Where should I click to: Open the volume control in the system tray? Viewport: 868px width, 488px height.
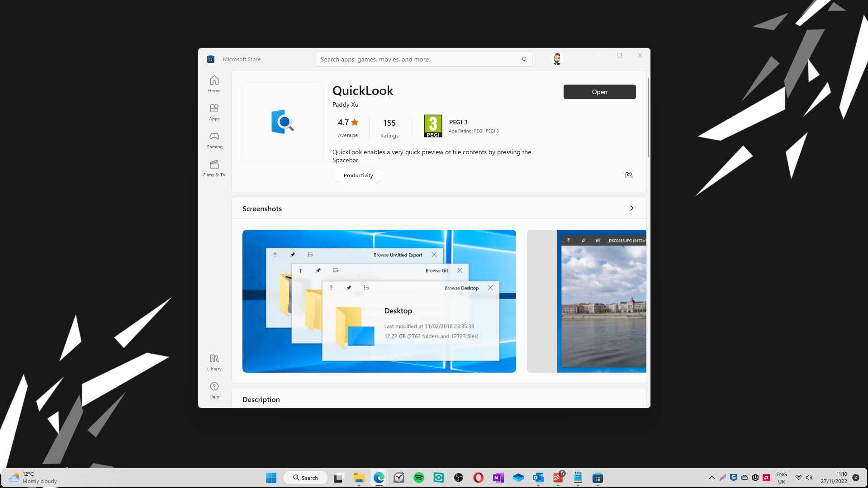click(809, 477)
